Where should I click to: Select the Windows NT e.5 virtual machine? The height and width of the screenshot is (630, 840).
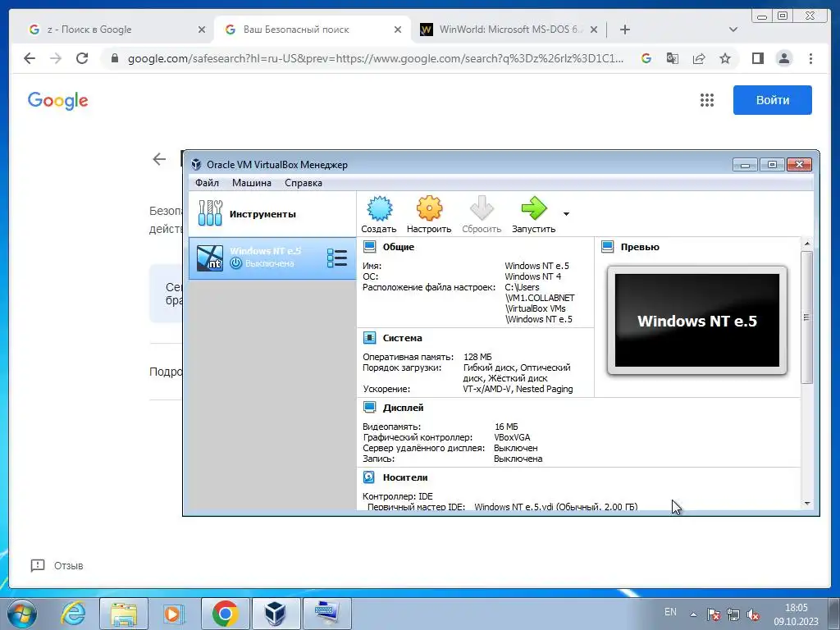[x=272, y=258]
